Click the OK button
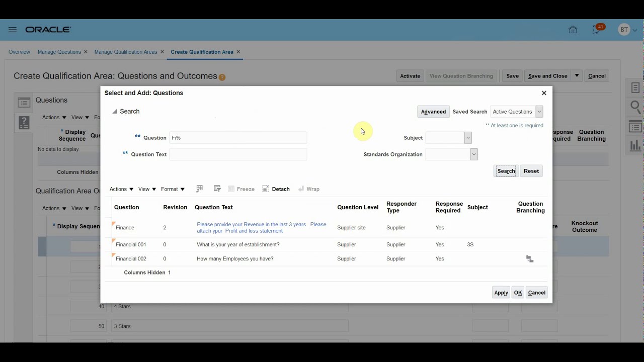The height and width of the screenshot is (362, 644). (518, 293)
